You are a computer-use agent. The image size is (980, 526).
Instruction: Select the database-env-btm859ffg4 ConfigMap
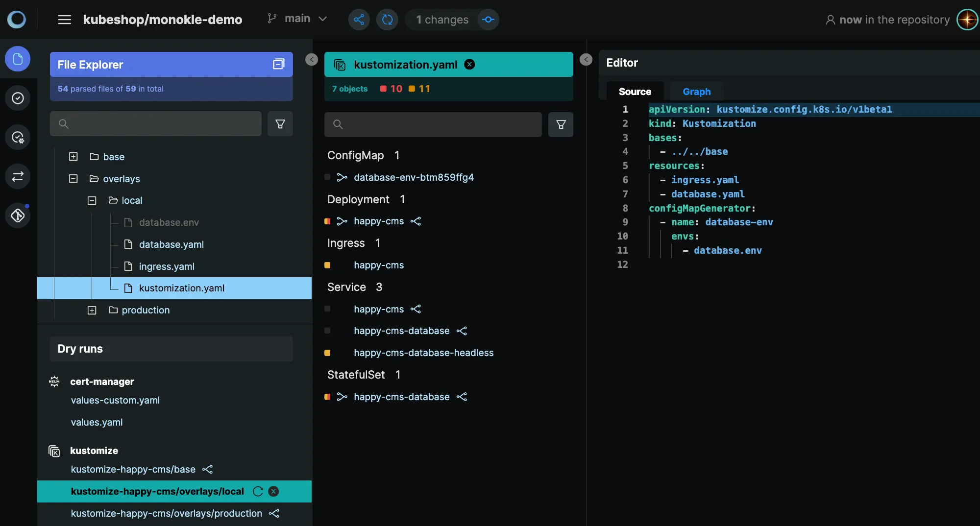[x=414, y=177]
